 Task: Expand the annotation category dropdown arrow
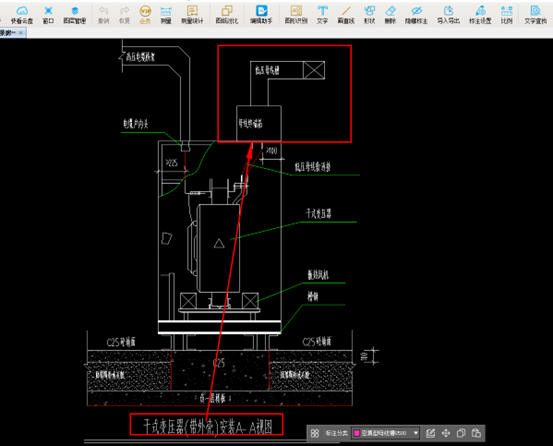coord(416,433)
